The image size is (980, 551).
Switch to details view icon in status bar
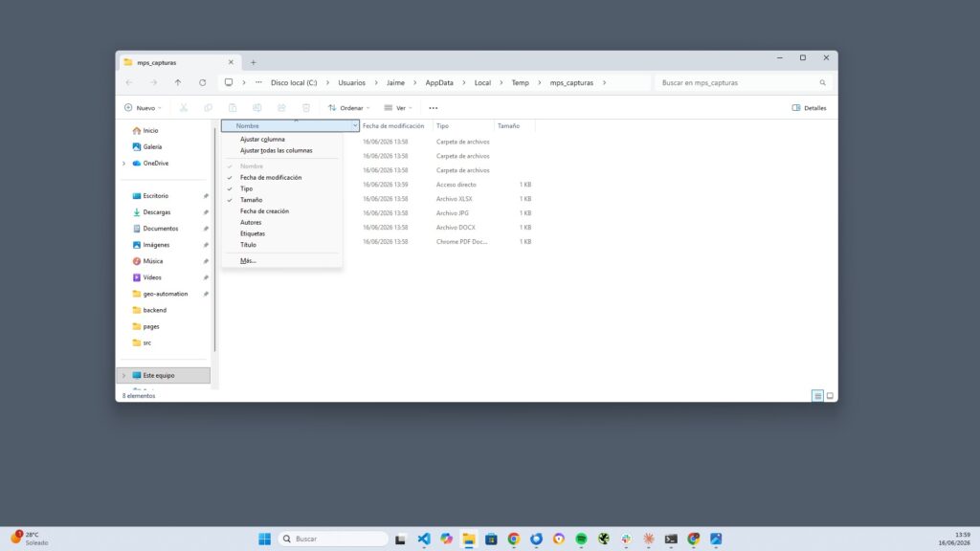pos(817,395)
